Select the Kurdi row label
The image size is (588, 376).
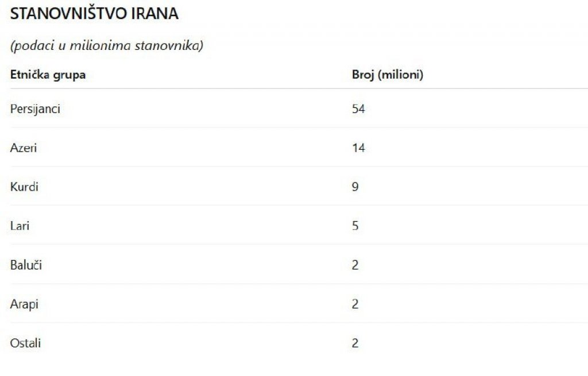coord(24,187)
